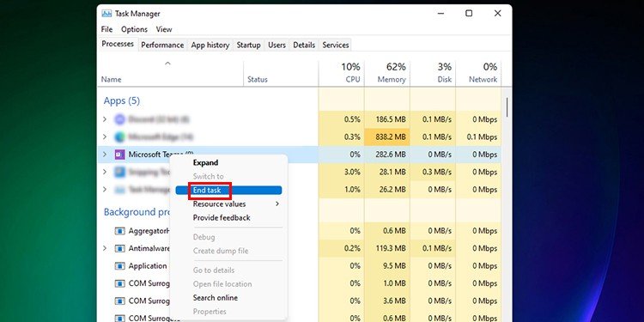Sort by the CPU column header
Screen dimensions: 644x322
(341, 73)
